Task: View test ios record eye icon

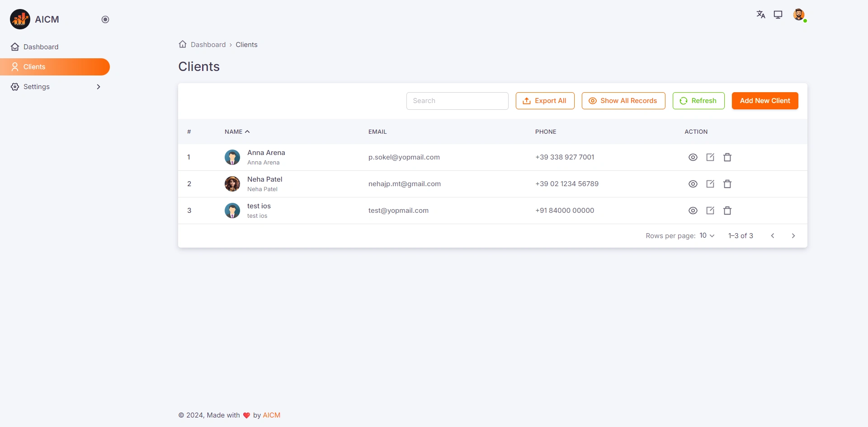Action: pyautogui.click(x=693, y=211)
